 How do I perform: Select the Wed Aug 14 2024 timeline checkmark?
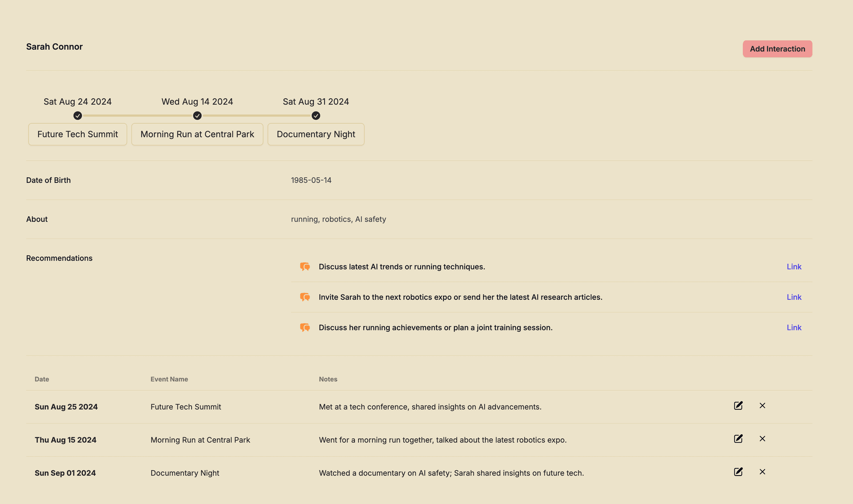point(197,115)
